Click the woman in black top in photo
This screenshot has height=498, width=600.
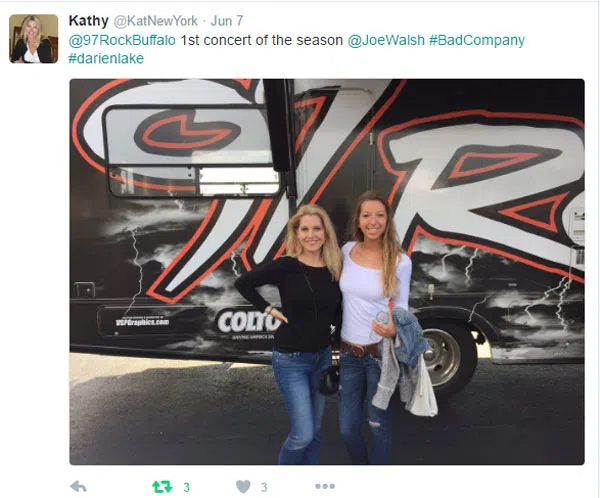pos(295,333)
